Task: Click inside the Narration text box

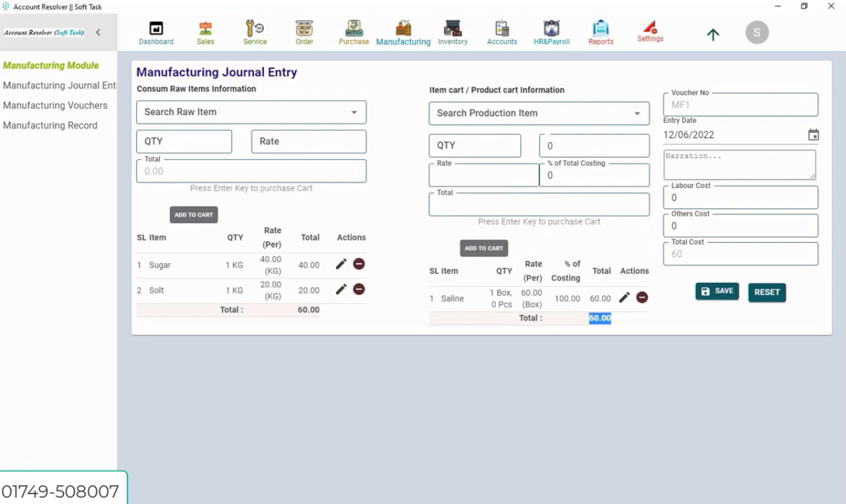Action: tap(739, 164)
